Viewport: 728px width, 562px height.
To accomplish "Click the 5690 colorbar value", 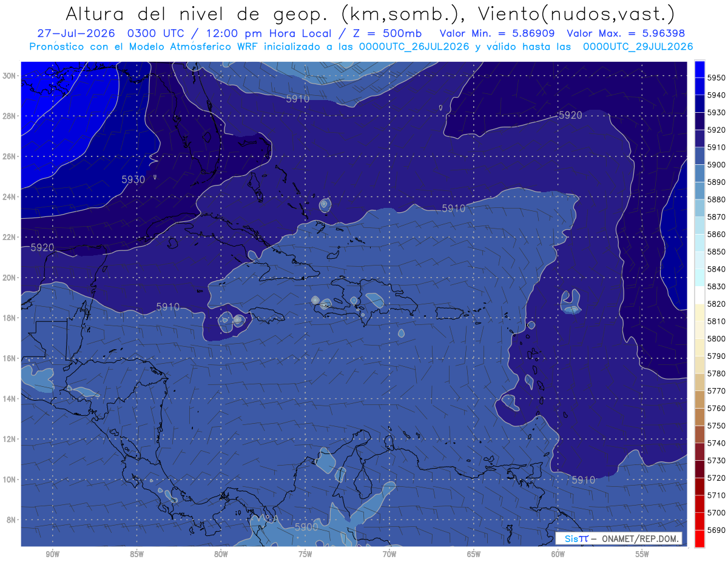I will (716, 530).
